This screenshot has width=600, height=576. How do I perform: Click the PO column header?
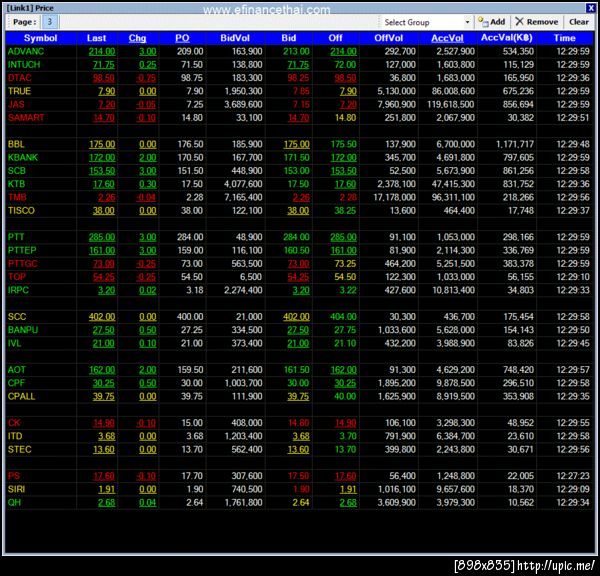[x=182, y=38]
